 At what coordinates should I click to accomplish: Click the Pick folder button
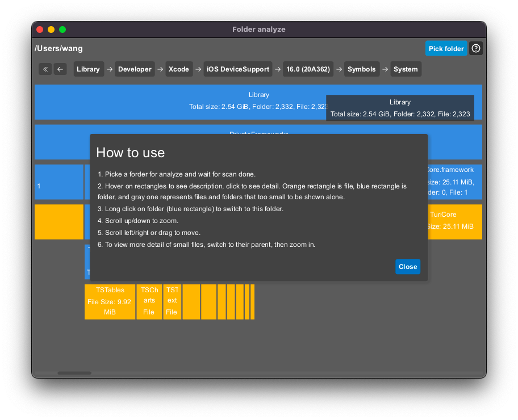446,48
